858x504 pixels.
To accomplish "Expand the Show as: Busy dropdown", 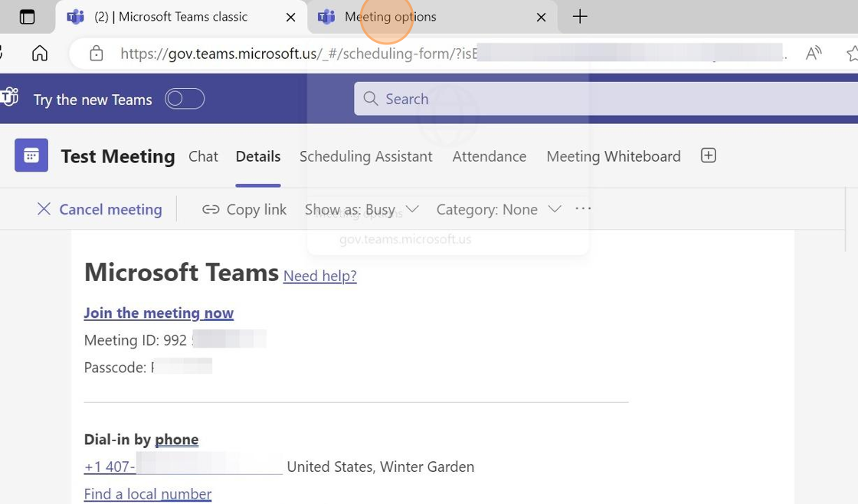I will click(x=362, y=210).
